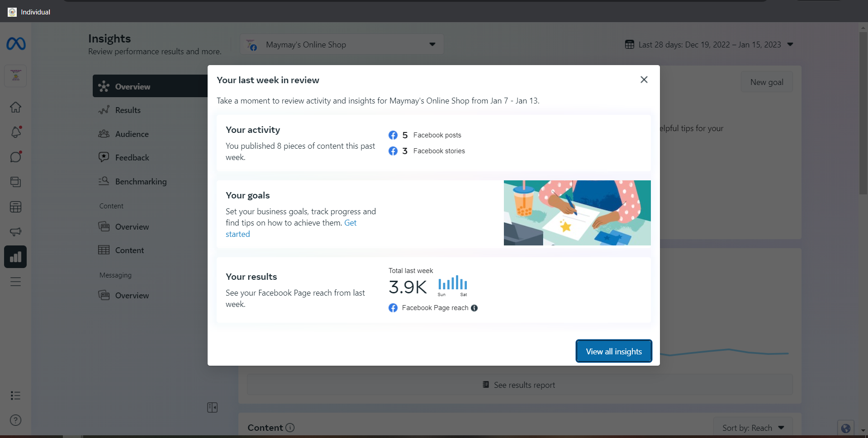Viewport: 868px width, 438px height.
Task: Select the Overview menu item under Insights
Action: coord(150,86)
